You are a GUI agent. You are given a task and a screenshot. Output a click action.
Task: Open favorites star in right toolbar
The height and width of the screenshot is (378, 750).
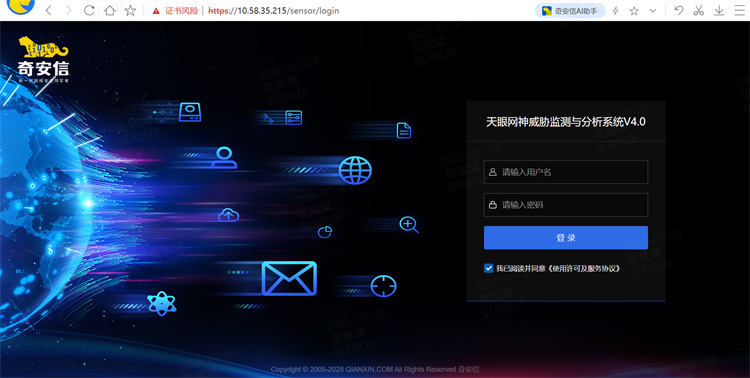(634, 11)
